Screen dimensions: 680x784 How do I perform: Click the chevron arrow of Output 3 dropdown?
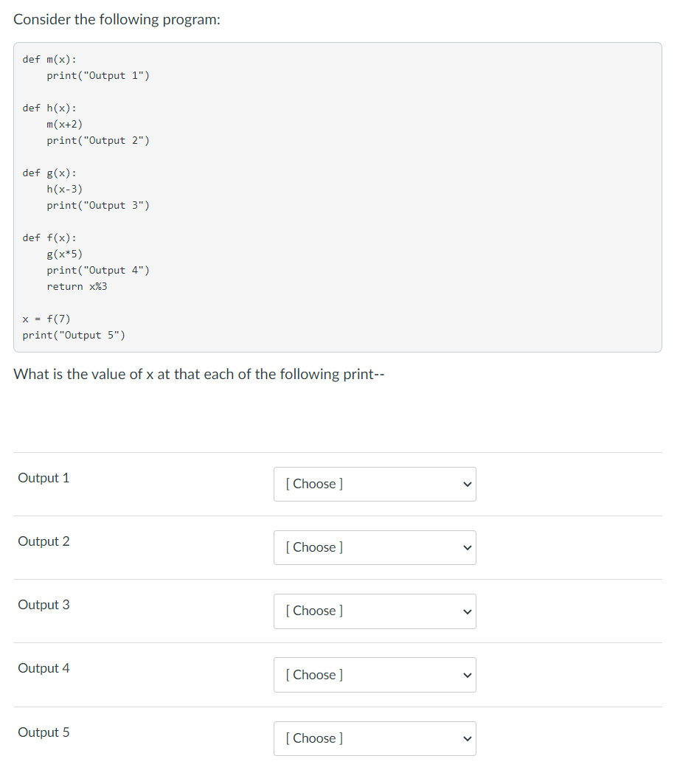(x=467, y=611)
